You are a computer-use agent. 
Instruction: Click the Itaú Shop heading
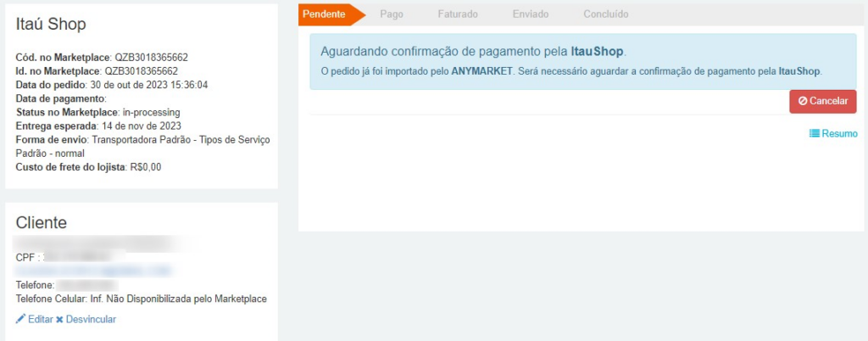pos(51,25)
